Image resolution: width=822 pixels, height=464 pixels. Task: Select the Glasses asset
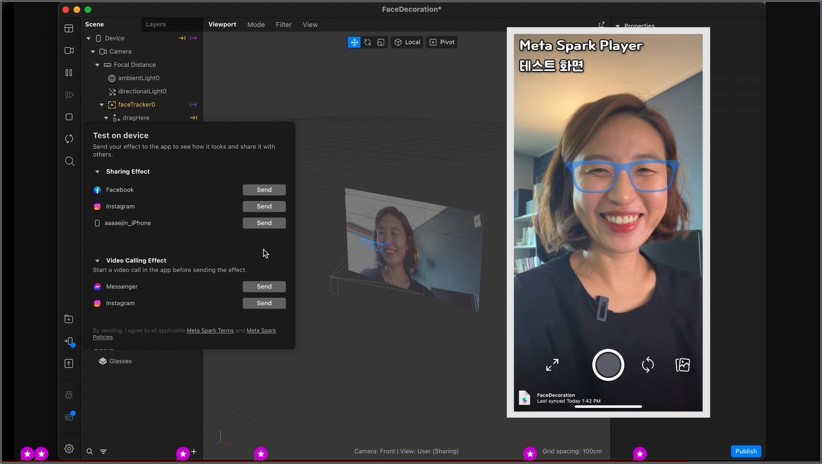[120, 361]
